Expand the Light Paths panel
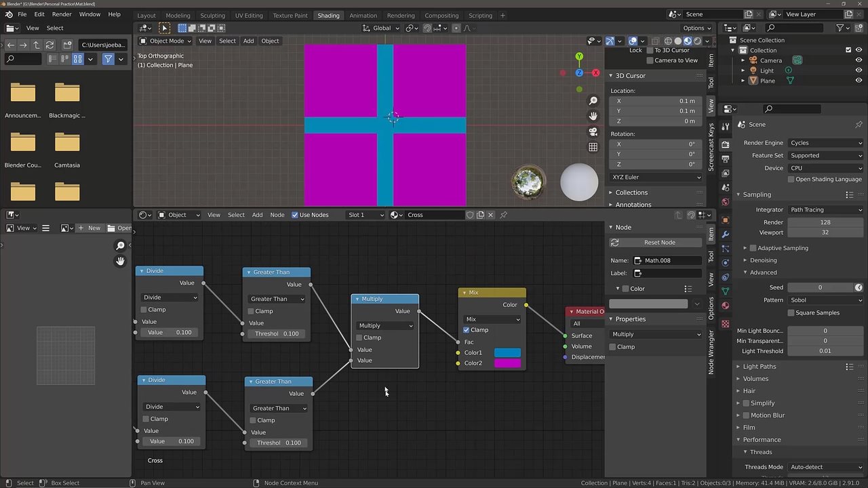Viewport: 868px width, 488px height. [x=759, y=367]
